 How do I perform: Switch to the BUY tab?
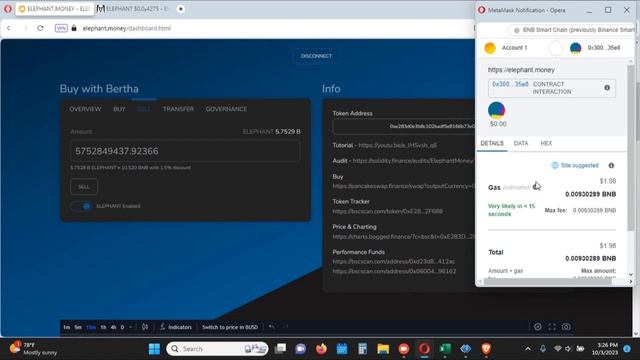click(119, 109)
